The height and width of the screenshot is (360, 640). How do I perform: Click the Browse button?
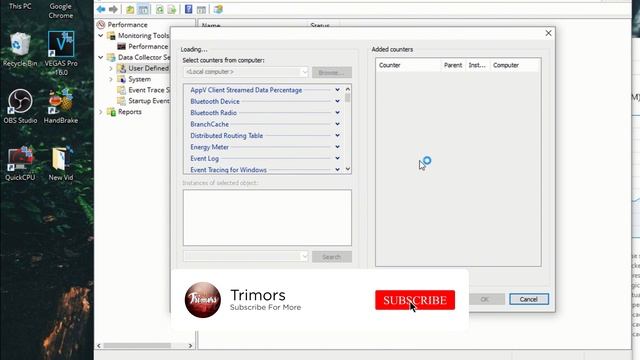tap(332, 72)
